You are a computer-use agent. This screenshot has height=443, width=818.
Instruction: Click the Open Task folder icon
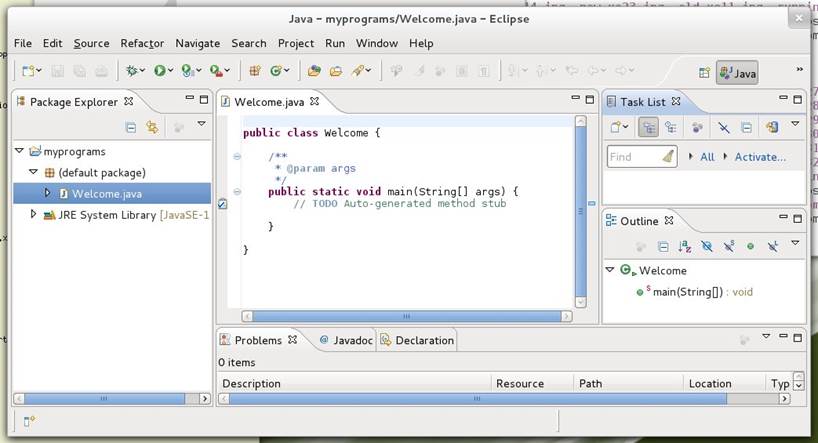click(x=335, y=71)
